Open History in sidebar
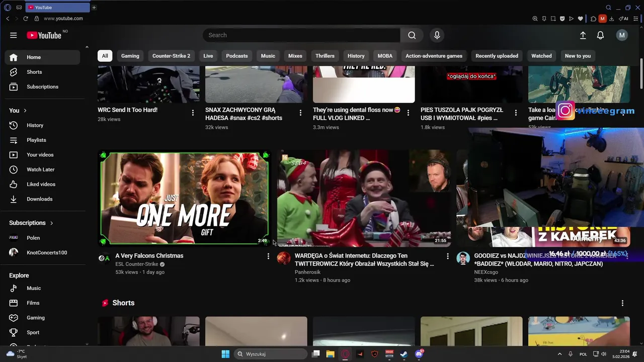The width and height of the screenshot is (644, 362). tap(42, 125)
